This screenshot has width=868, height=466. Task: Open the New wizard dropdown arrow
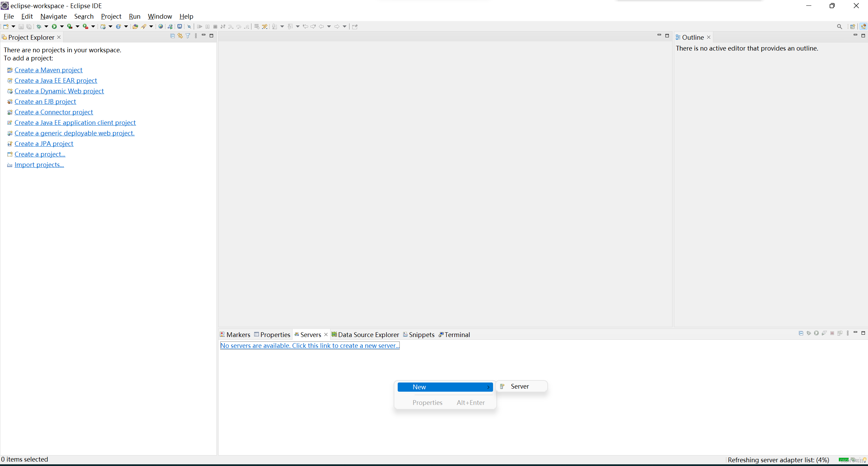pos(13,26)
